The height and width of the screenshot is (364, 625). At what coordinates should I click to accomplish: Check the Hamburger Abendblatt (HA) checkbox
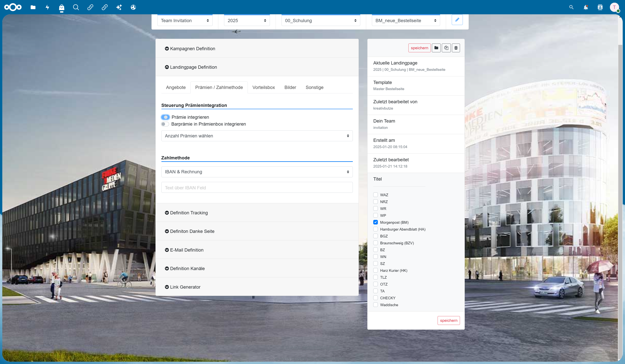[x=376, y=229]
